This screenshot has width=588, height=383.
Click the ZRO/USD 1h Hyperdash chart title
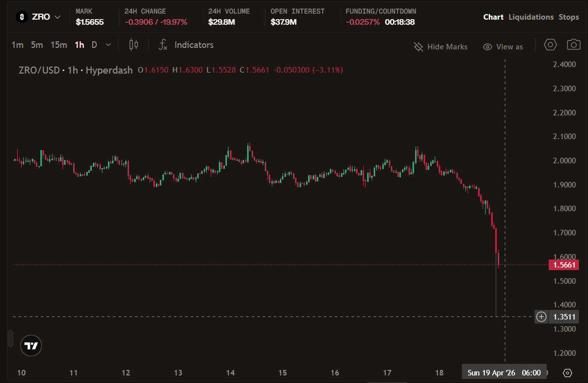(76, 70)
